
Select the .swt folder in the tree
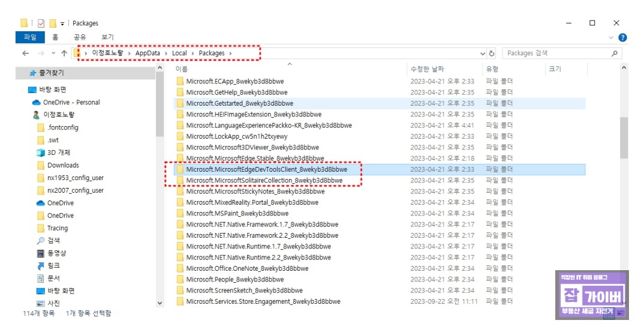[x=53, y=140]
